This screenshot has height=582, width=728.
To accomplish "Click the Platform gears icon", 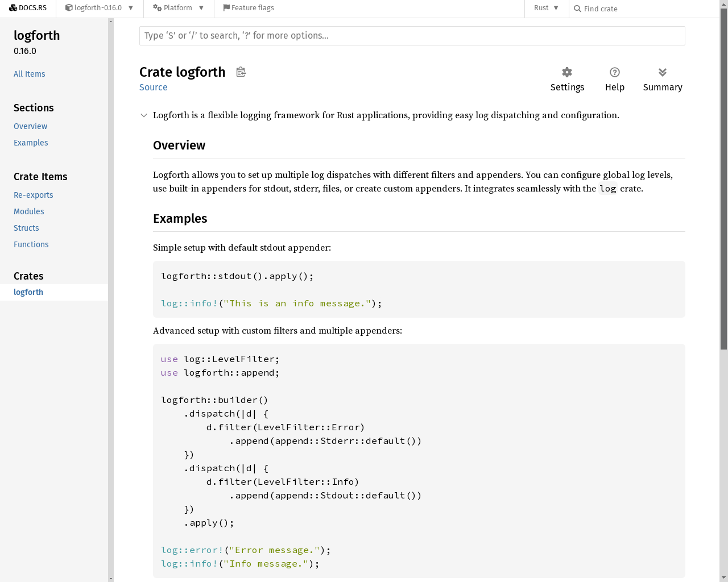I will [x=158, y=8].
